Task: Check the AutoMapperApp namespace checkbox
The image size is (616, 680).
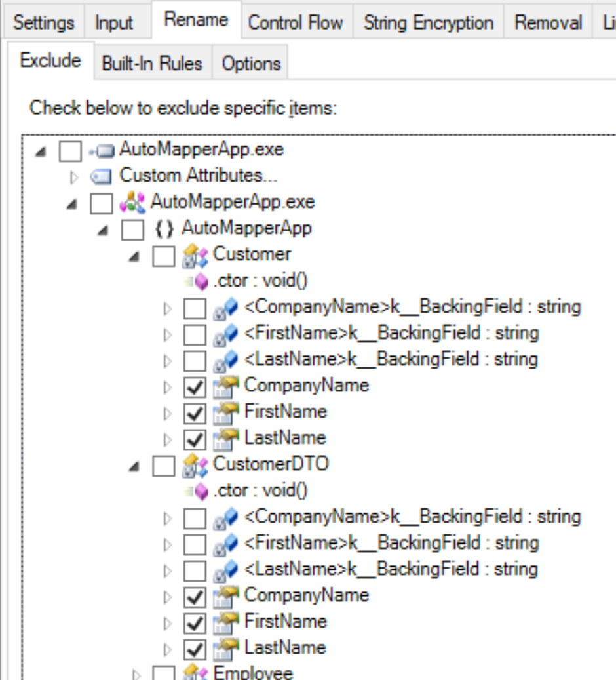Action: [132, 230]
